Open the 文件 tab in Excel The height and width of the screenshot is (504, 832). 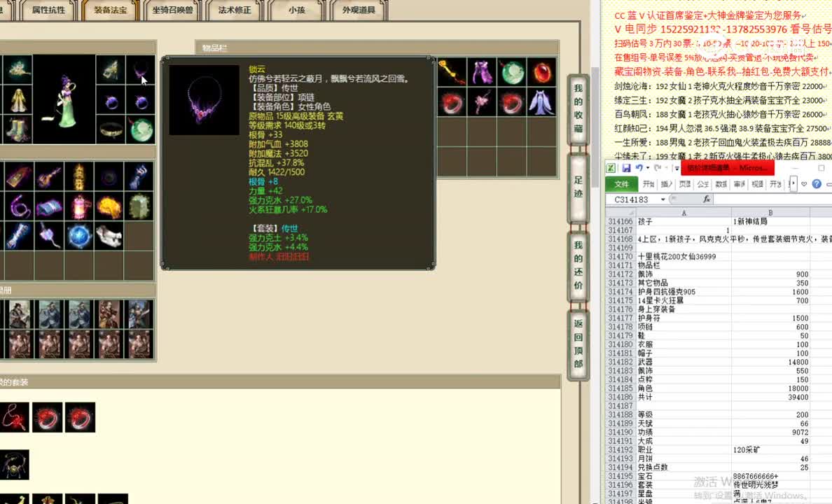pyautogui.click(x=622, y=184)
